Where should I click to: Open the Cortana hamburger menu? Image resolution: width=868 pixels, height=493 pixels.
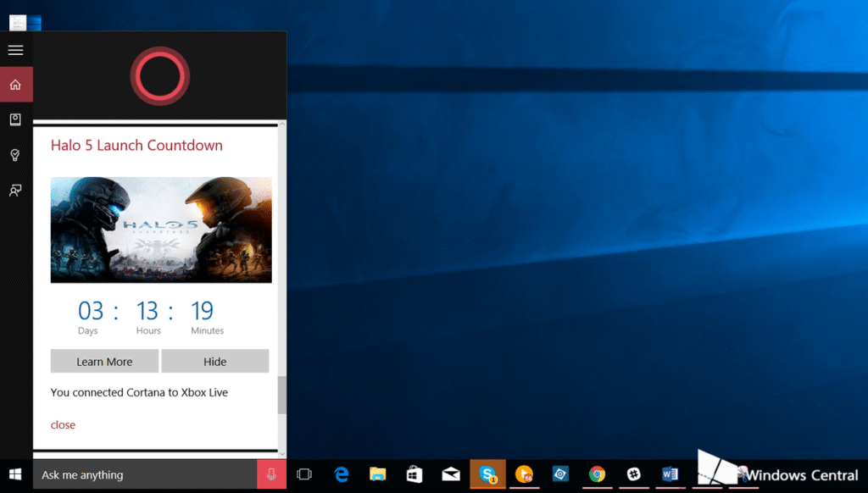tap(15, 50)
